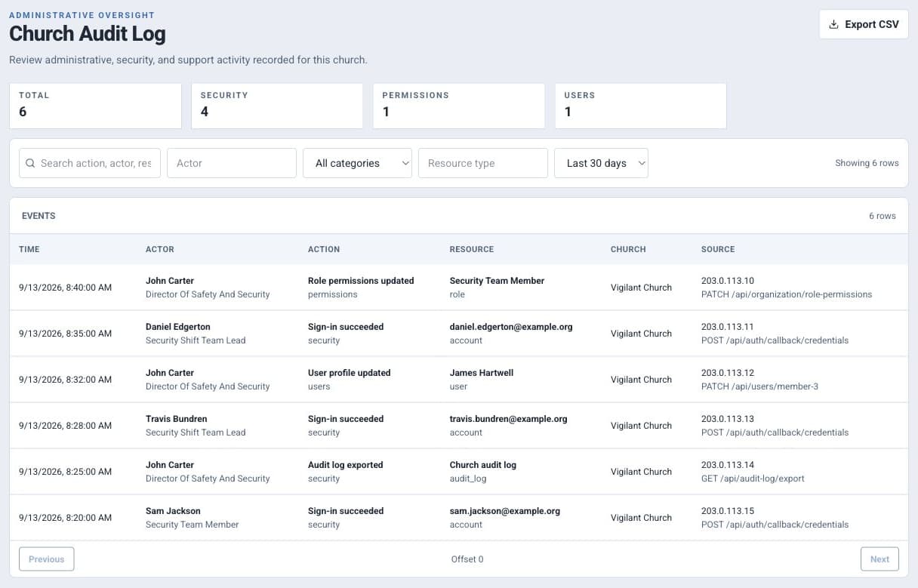Image resolution: width=918 pixels, height=588 pixels.
Task: Focus the search action field
Action: click(x=90, y=163)
